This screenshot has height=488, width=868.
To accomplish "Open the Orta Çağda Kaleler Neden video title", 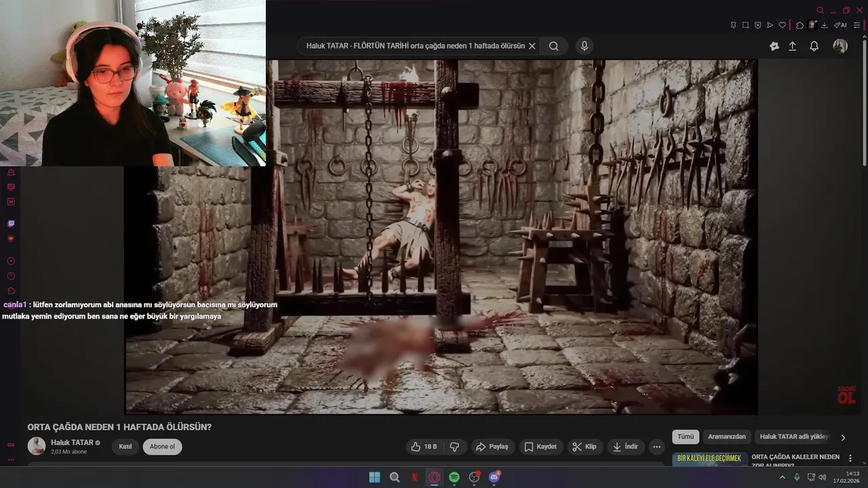I will 795,460.
